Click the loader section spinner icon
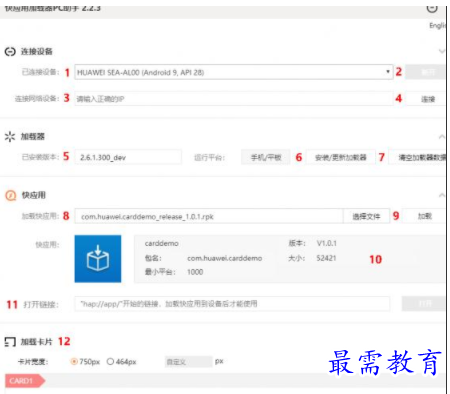This screenshot has height=394, width=450. (10, 136)
